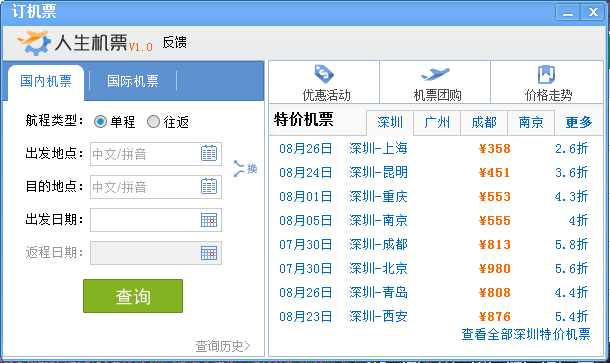This screenshot has width=610, height=363.
Task: Open calendar icon for 出发日期
Action: (209, 220)
